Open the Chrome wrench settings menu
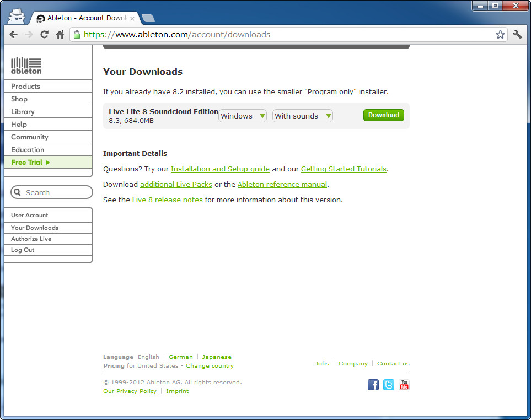531x420 pixels. pos(517,35)
